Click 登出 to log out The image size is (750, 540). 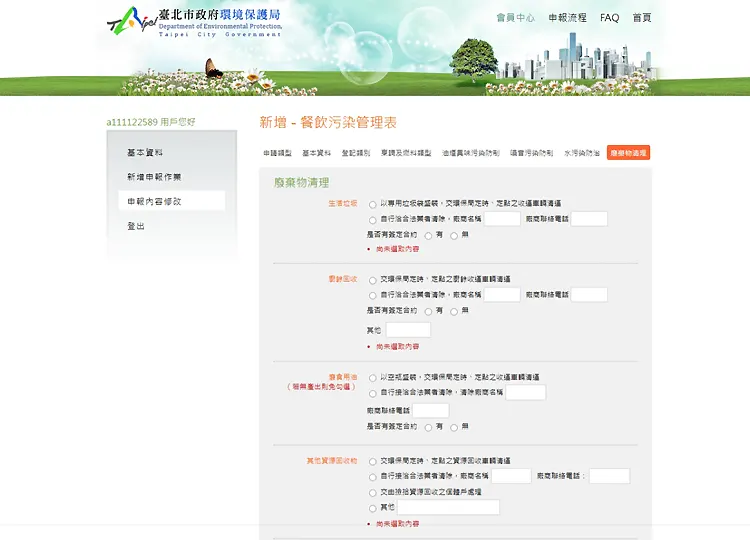click(136, 226)
